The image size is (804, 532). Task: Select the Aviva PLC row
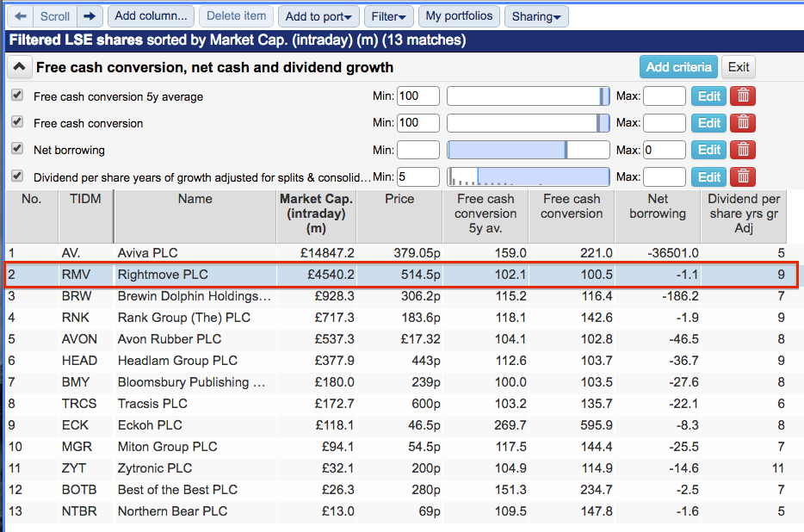[396, 253]
